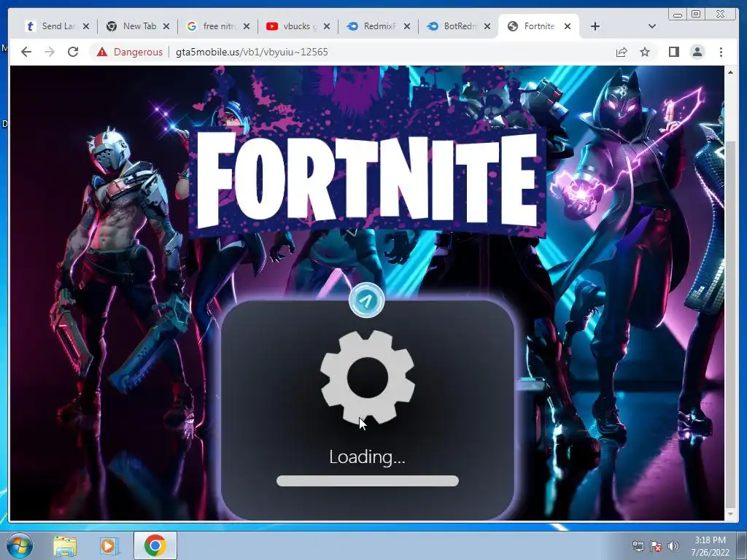Screen dimensions: 747x560
Task: Click the URL text in address bar
Action: point(252,52)
